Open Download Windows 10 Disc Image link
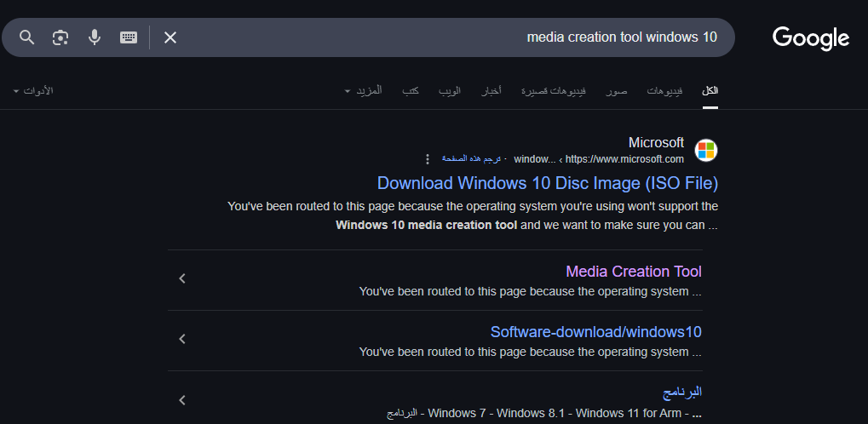 548,183
